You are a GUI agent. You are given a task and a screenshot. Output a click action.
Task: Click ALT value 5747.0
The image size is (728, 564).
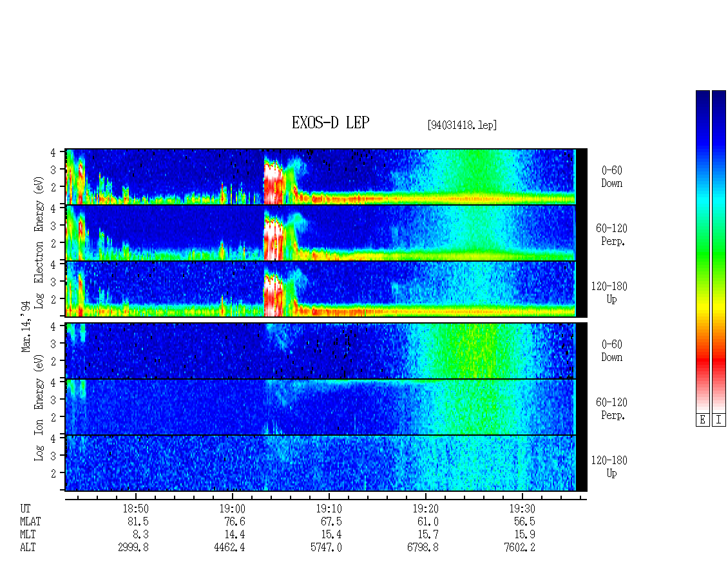click(326, 548)
